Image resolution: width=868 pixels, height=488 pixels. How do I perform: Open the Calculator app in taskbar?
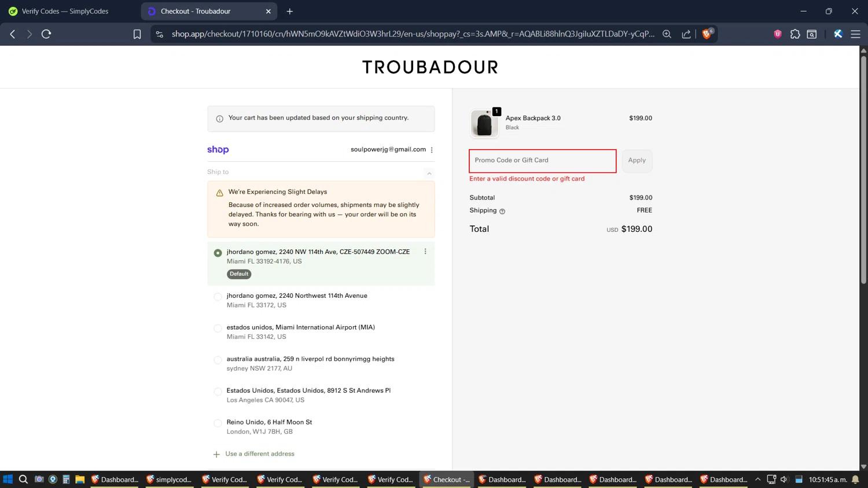tap(66, 479)
